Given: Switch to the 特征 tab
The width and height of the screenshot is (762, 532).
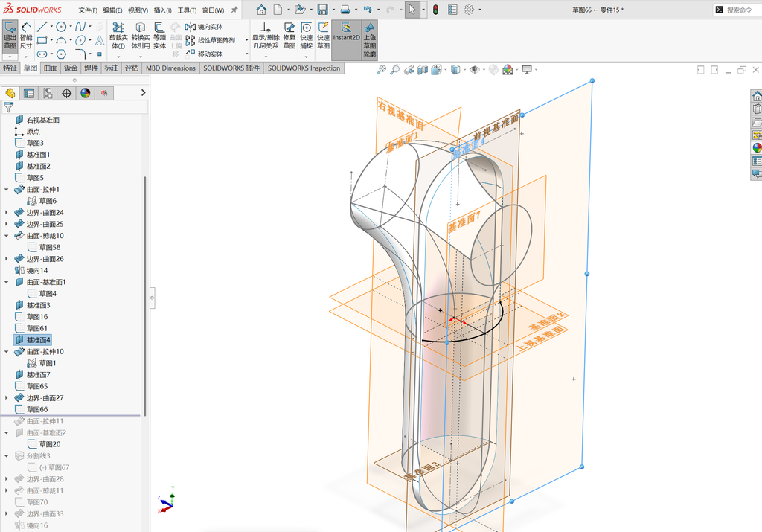Looking at the screenshot, I should click(10, 68).
